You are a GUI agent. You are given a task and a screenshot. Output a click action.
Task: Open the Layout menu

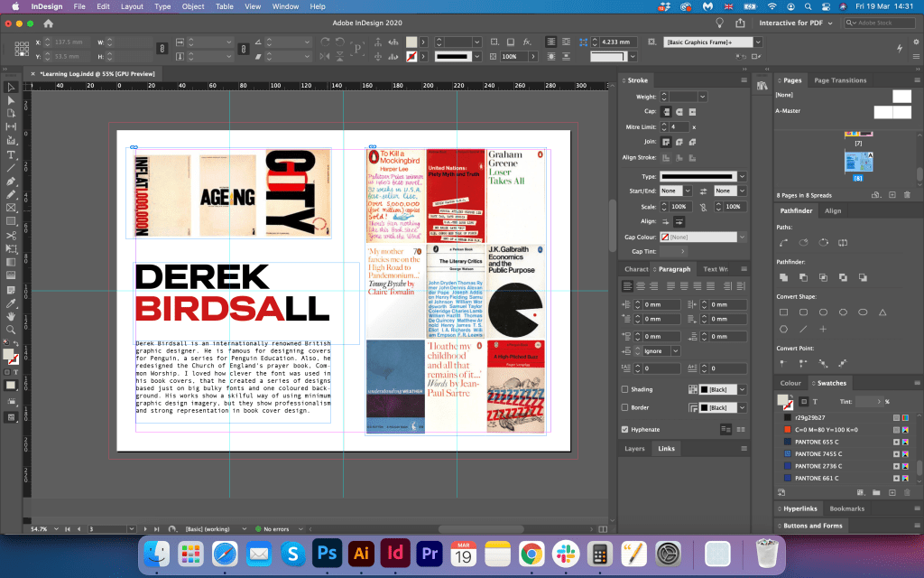pyautogui.click(x=132, y=6)
